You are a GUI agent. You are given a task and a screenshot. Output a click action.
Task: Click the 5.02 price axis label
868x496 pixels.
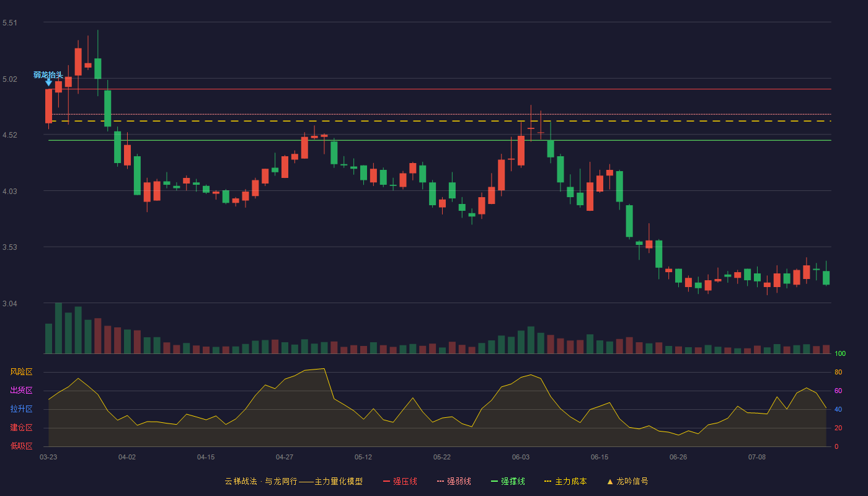tap(10, 79)
